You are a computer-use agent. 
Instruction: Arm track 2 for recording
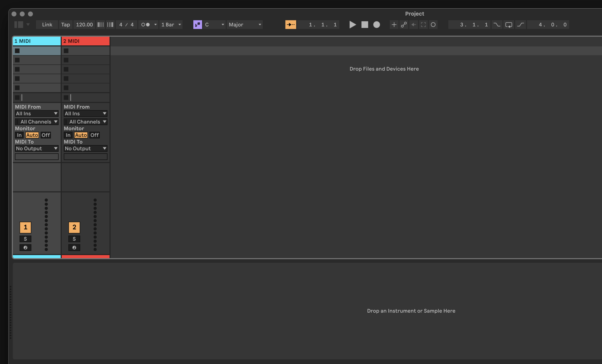[74, 248]
